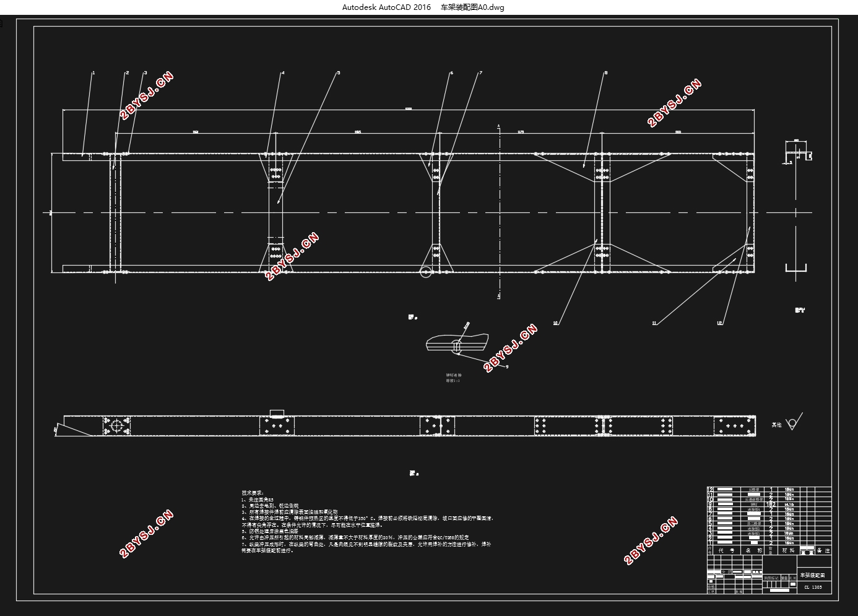Click the "备注" column header in parts list
Screen dimensions: 858x616
823,550
